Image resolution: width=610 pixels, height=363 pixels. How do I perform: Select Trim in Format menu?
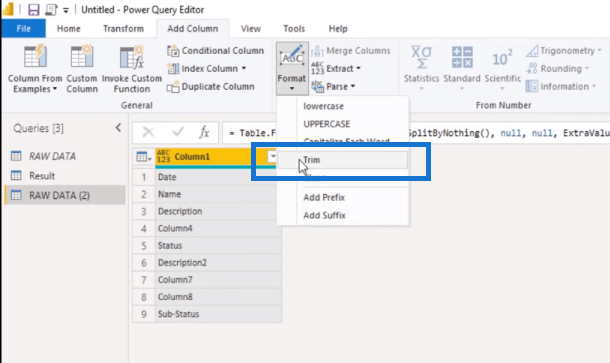point(343,160)
